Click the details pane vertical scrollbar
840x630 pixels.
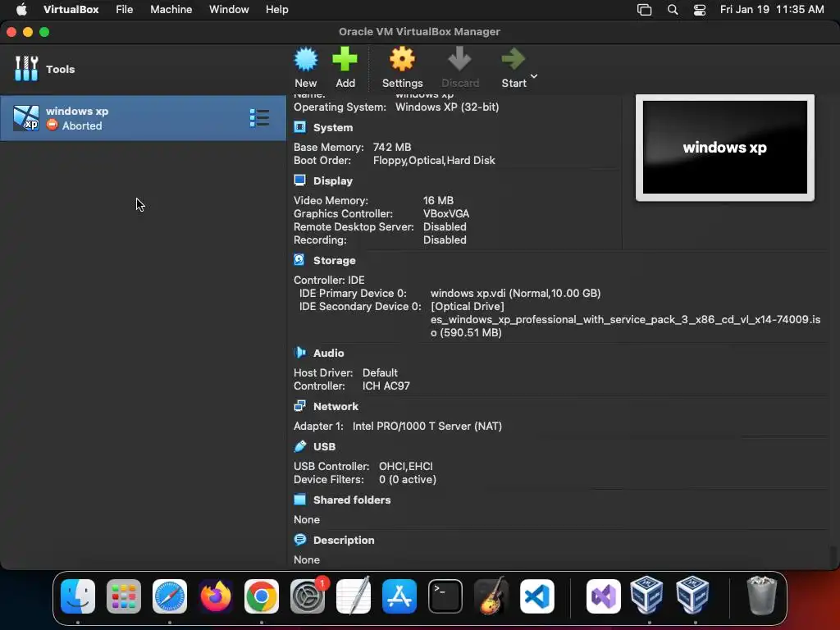click(833, 556)
